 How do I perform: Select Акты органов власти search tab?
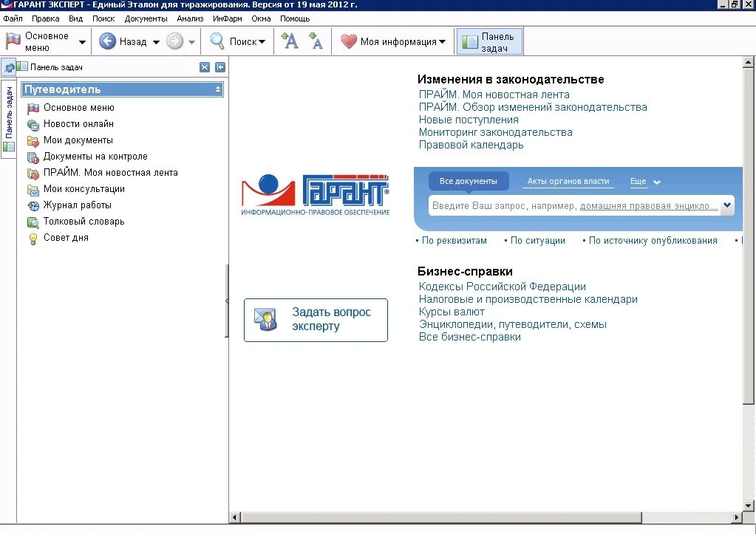568,181
